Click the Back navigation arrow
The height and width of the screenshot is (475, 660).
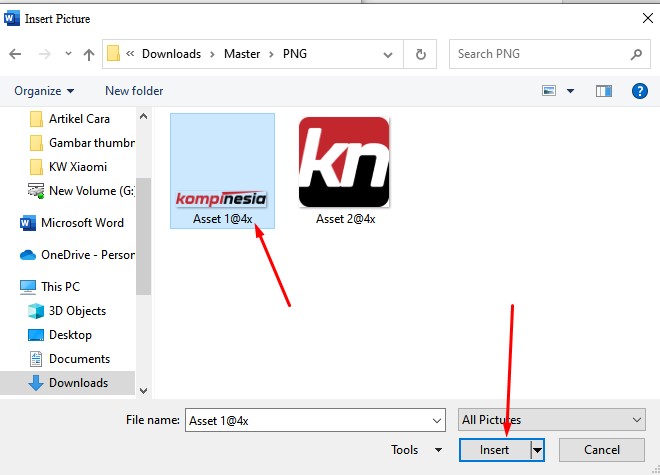[15, 54]
